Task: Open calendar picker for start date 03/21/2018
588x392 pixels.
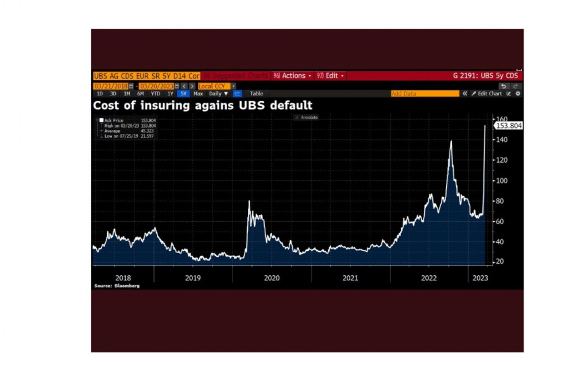Action: click(x=132, y=86)
